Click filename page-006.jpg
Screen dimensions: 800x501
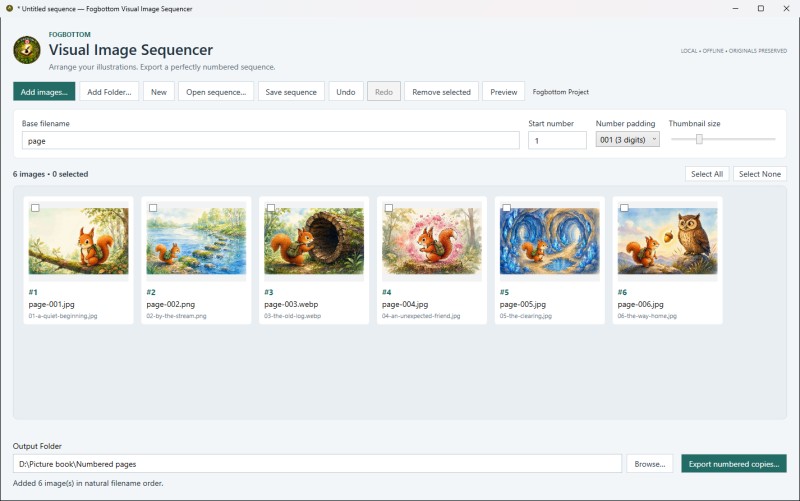click(x=641, y=304)
